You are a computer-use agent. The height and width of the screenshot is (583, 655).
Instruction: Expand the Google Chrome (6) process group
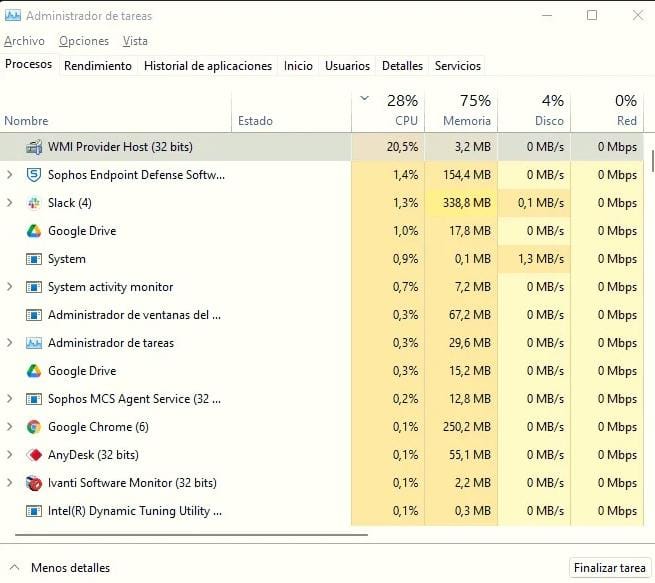(x=10, y=427)
